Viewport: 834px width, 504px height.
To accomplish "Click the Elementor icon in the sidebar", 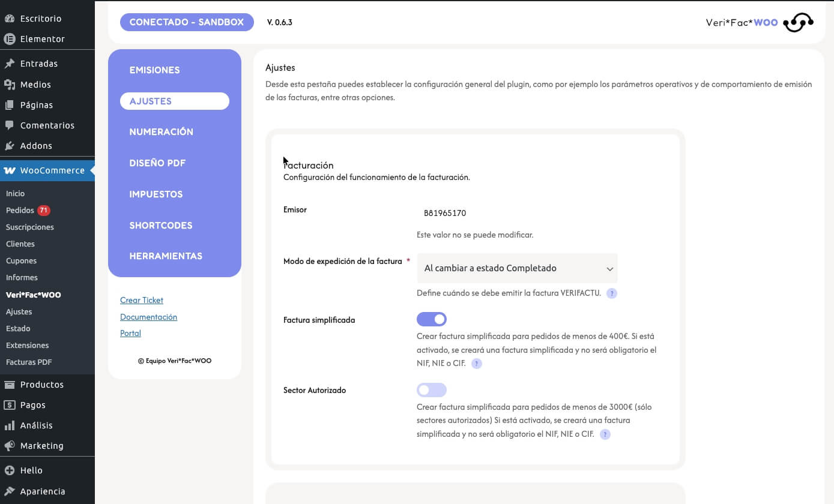I will click(10, 39).
